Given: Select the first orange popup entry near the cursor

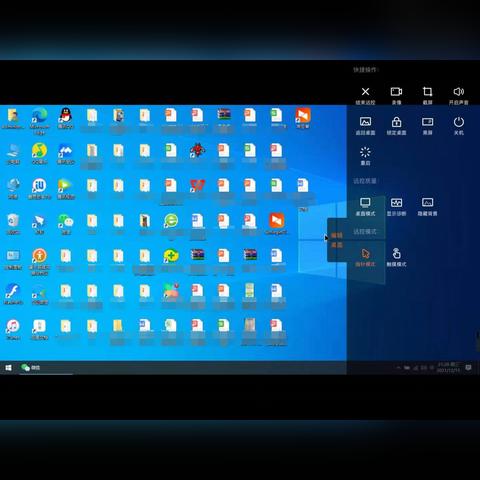Looking at the screenshot, I should point(337,235).
